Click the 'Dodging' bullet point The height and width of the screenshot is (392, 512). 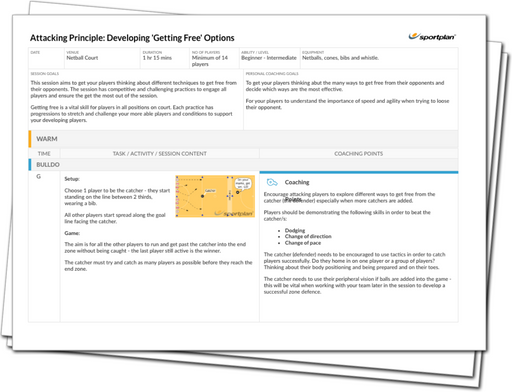(295, 230)
